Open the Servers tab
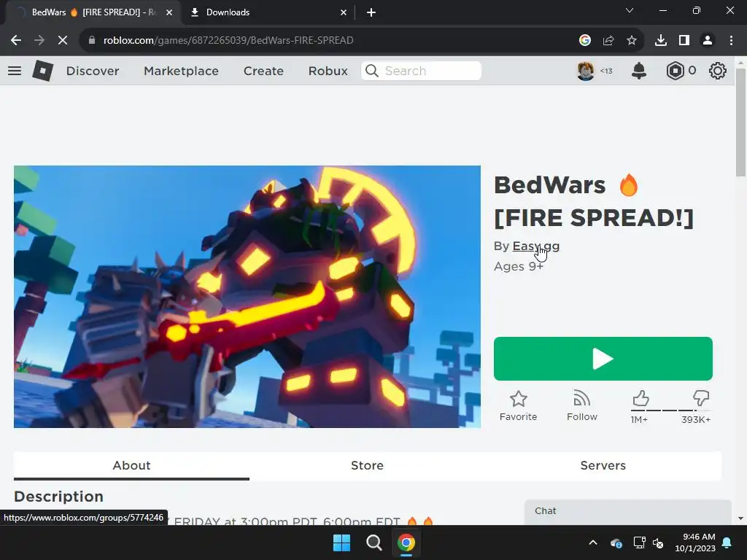 (603, 465)
